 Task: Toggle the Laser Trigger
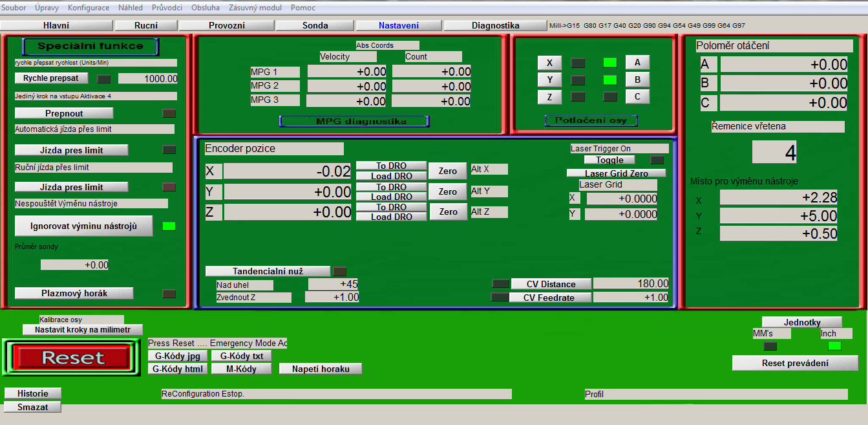(x=609, y=160)
